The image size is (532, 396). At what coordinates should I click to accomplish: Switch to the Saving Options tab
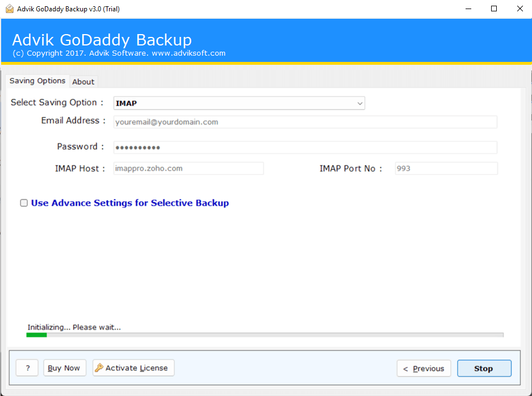[x=37, y=81]
